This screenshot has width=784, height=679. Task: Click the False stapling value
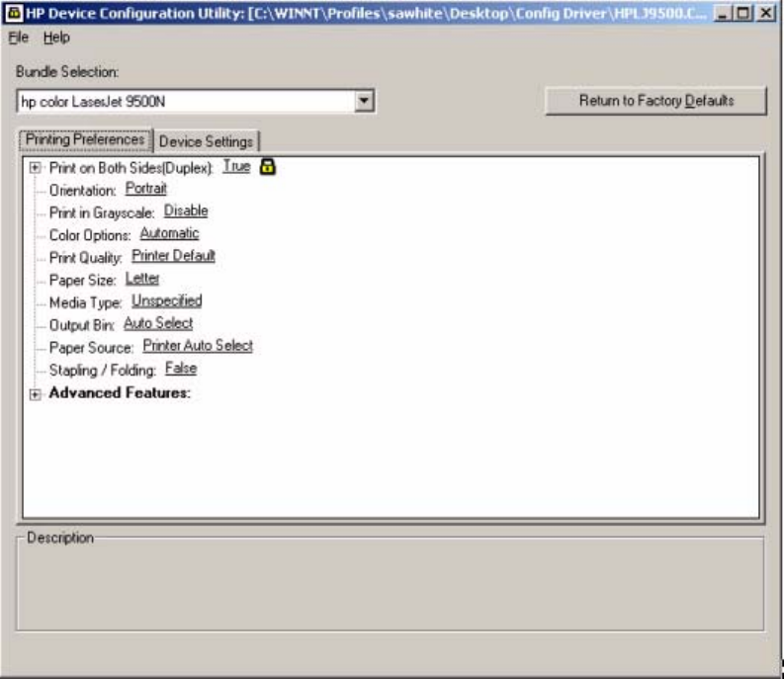tap(181, 369)
